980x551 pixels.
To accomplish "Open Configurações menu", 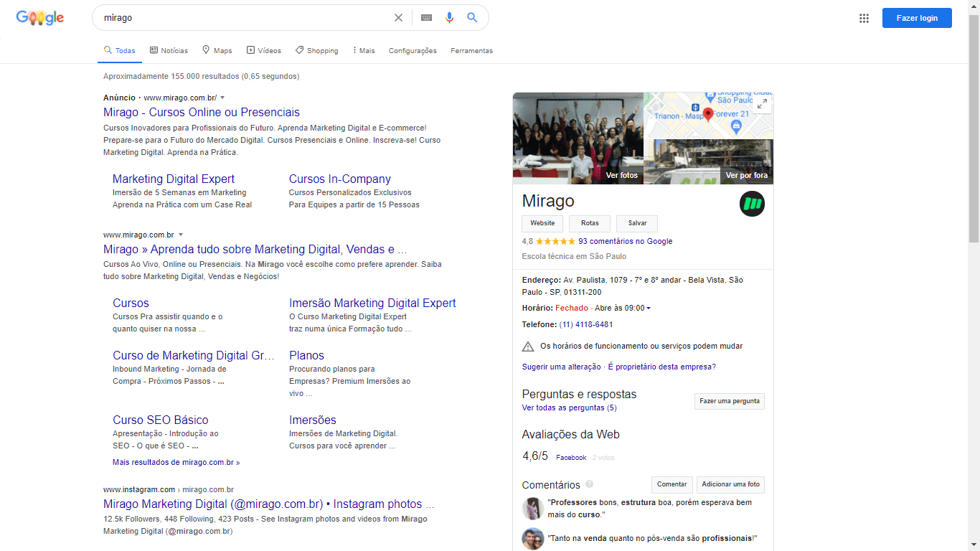I will point(413,51).
